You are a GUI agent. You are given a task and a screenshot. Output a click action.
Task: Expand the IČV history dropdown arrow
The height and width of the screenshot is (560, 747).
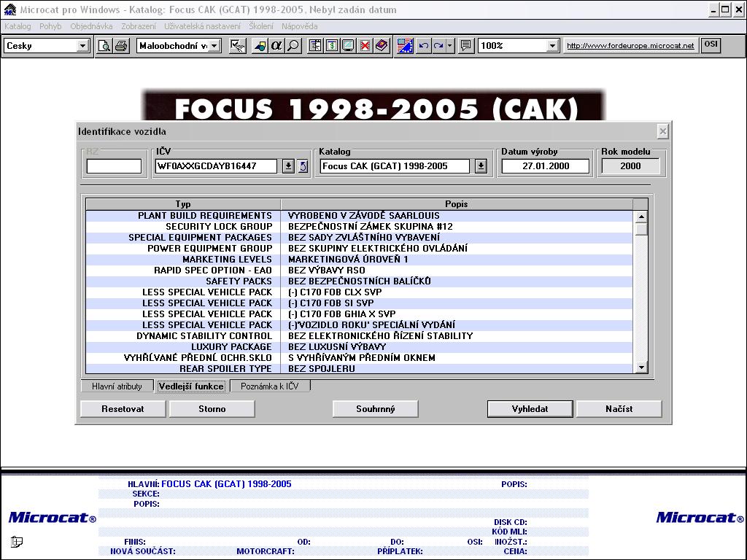coord(288,166)
